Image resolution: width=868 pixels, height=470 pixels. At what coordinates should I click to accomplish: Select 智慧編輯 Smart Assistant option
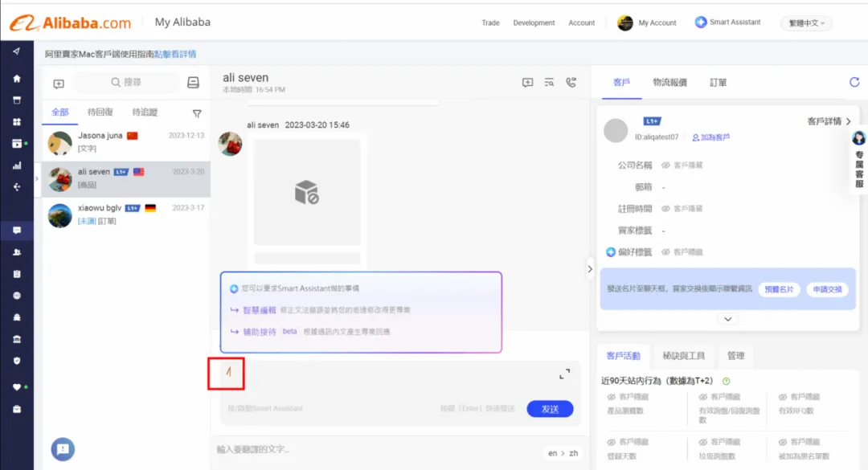[x=259, y=310]
